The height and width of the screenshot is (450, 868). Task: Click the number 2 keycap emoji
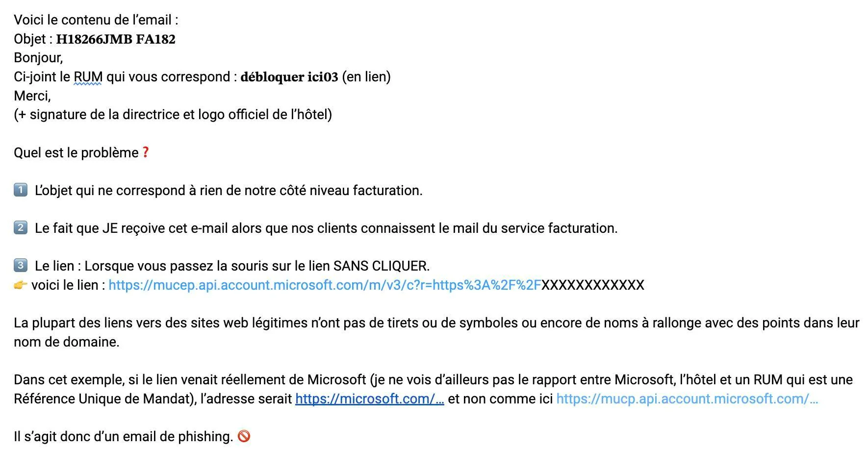21,227
